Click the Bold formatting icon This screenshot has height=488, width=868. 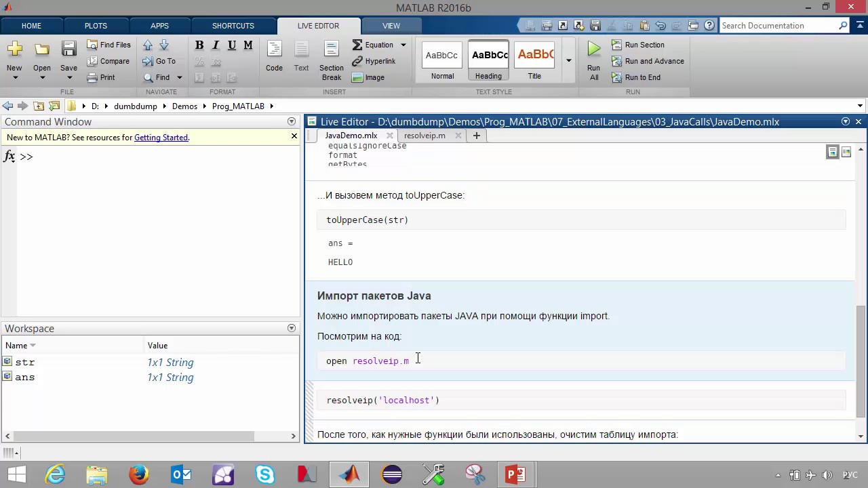(x=199, y=45)
